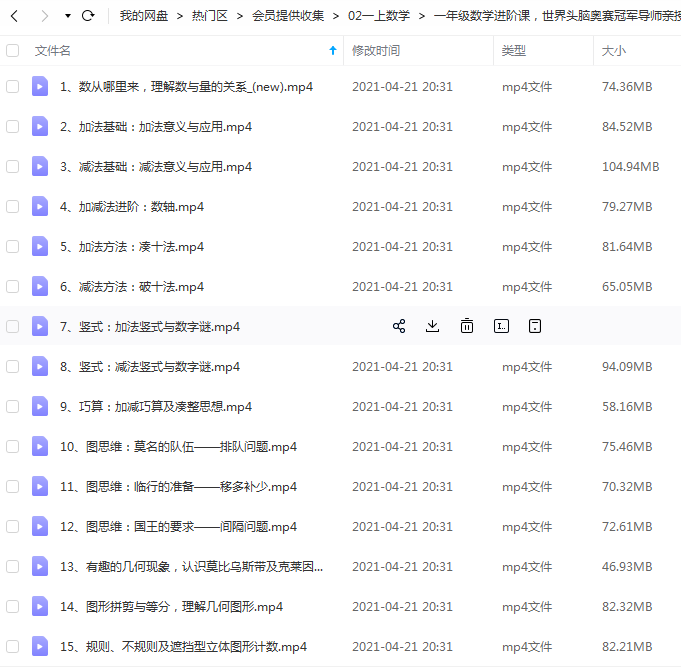
Task: Check the box for 10、图思维 排队问题 file
Action: pos(13,446)
